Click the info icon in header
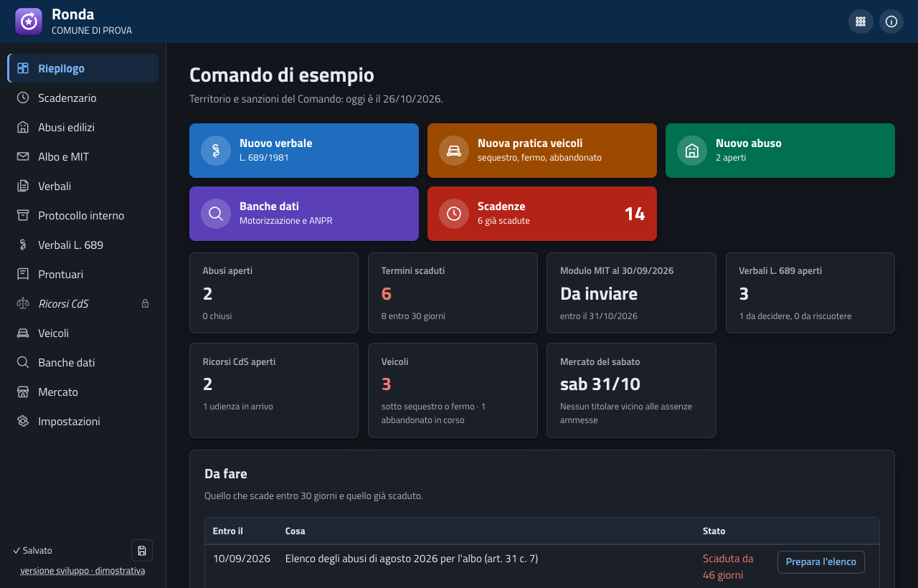This screenshot has width=918, height=588. pyautogui.click(x=891, y=22)
